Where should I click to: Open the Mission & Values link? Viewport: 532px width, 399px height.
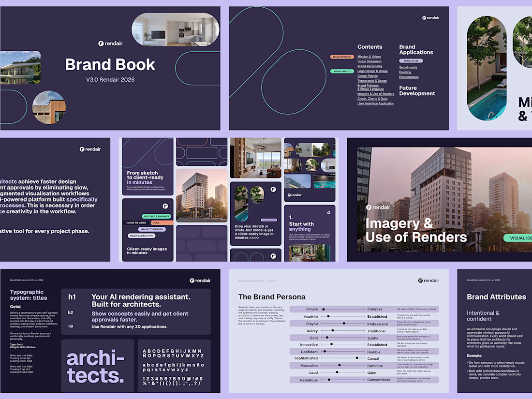369,57
